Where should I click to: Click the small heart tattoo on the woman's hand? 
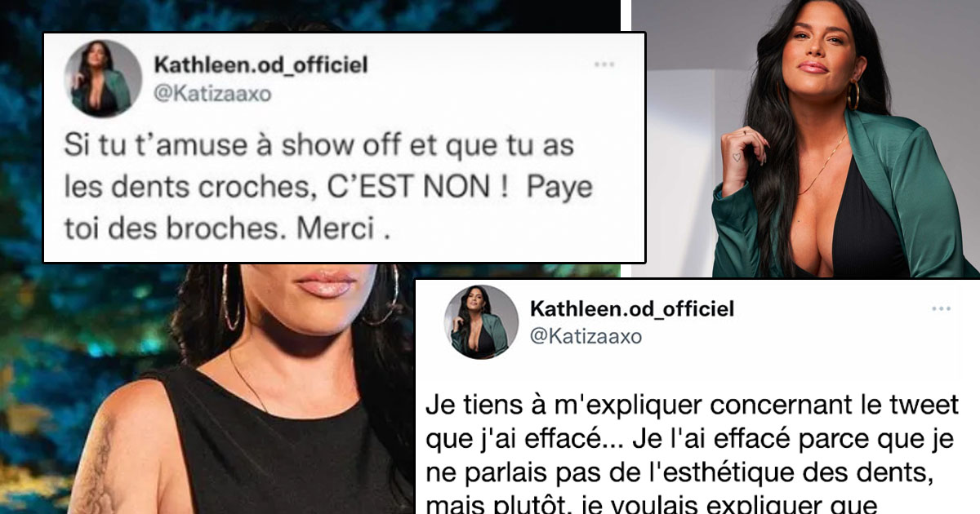pos(737,156)
